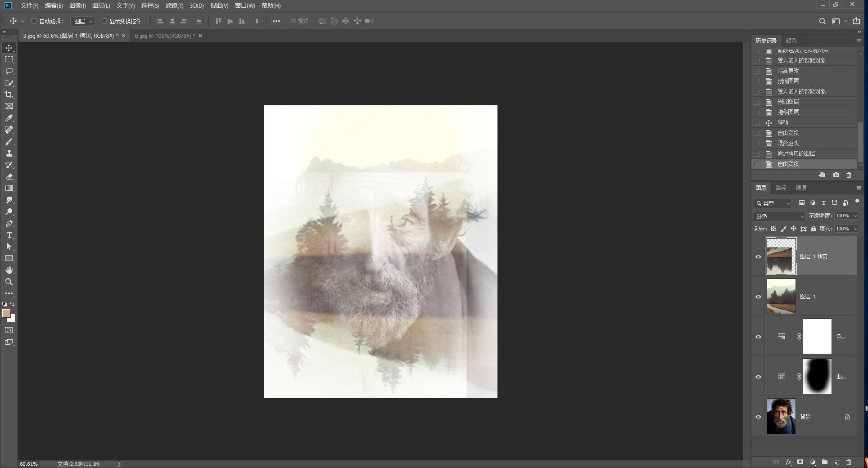
Task: Select the Lasso tool
Action: pos(9,71)
